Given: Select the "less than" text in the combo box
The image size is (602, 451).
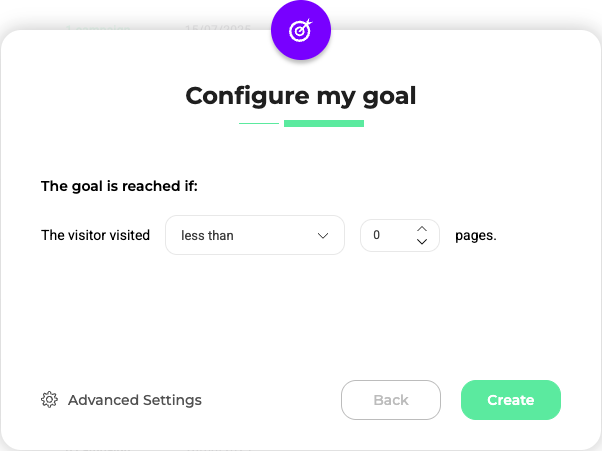Looking at the screenshot, I should pyautogui.click(x=207, y=236).
